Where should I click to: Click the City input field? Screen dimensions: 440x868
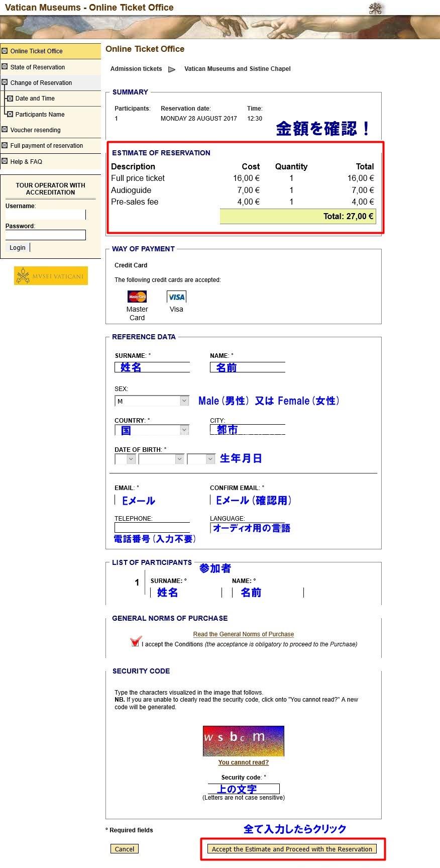click(248, 429)
